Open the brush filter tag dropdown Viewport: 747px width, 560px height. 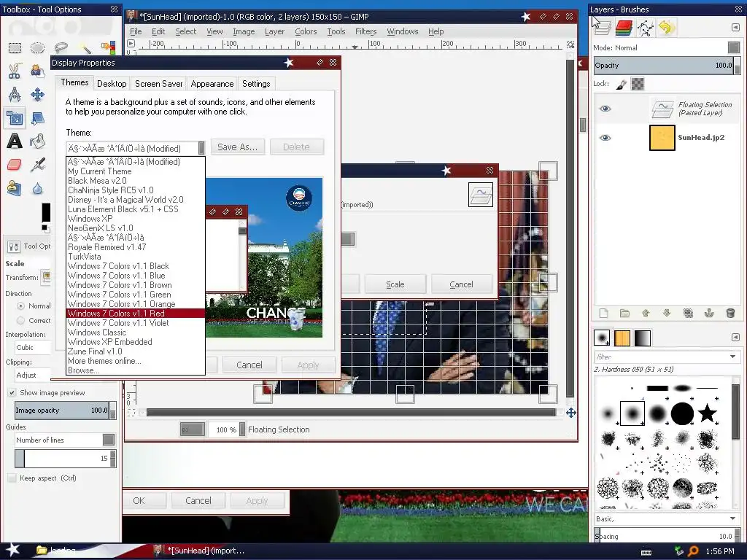[732, 357]
